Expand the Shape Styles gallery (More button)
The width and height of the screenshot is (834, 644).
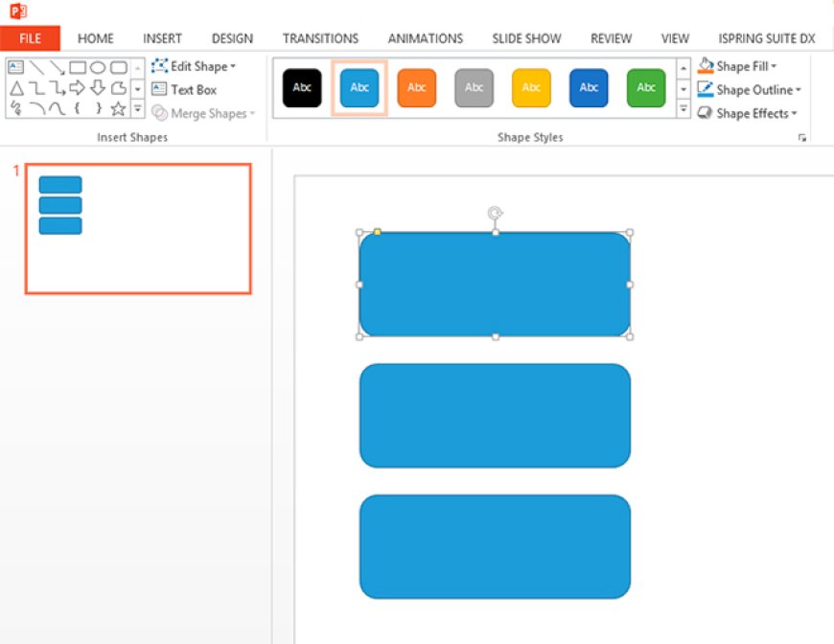click(x=683, y=109)
